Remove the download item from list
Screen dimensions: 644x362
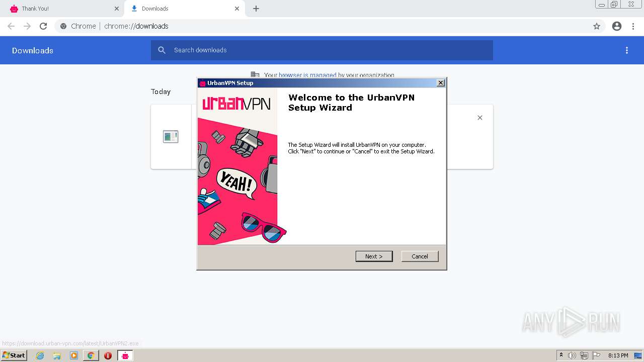click(x=480, y=118)
